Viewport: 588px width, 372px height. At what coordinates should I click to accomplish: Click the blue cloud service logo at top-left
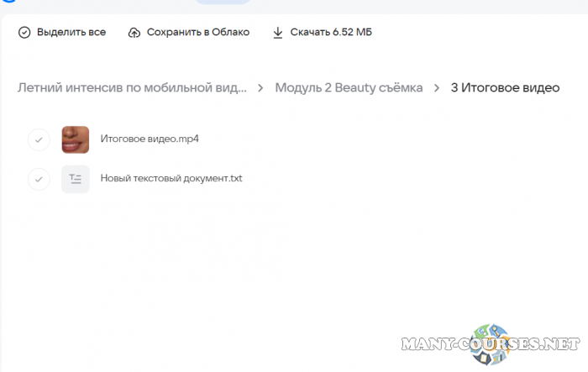[7, 3]
